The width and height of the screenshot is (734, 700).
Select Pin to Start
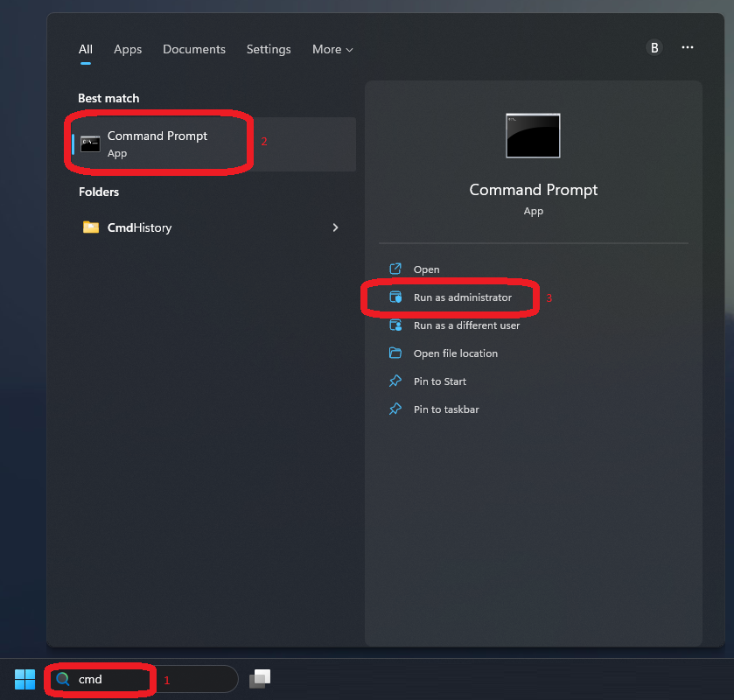tap(533, 381)
